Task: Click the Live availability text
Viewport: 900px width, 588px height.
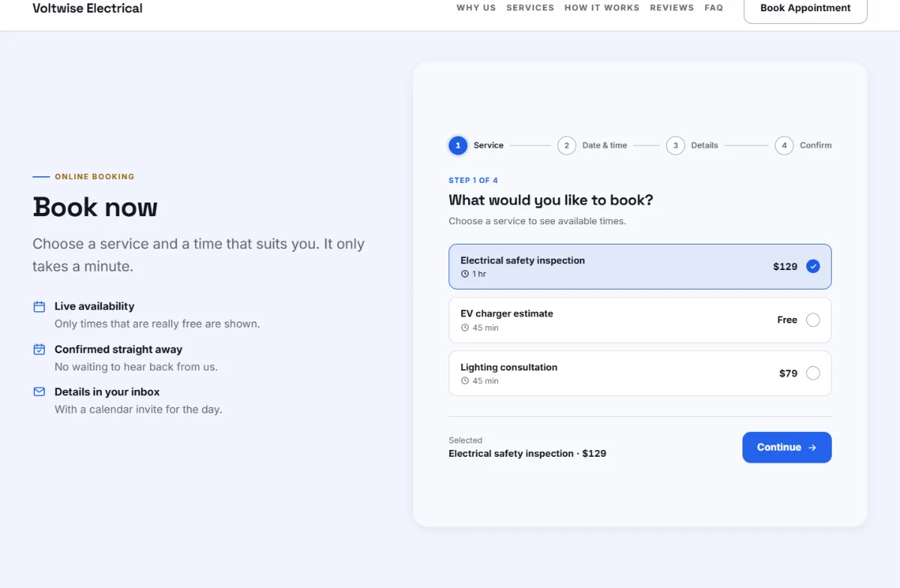Action: click(x=94, y=306)
